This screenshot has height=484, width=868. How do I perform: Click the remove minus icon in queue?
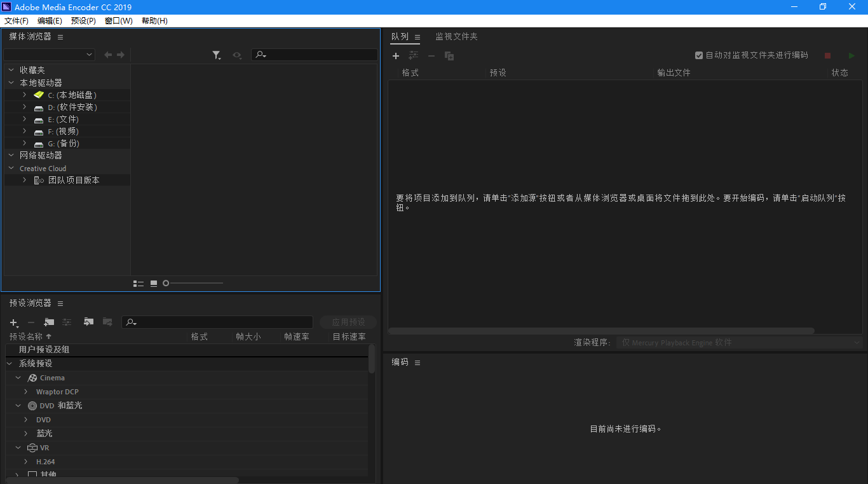point(431,56)
